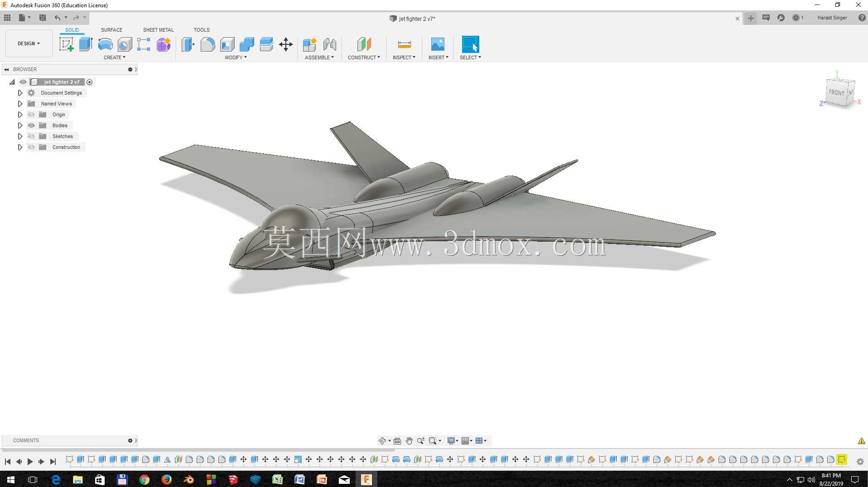
Task: Open the Data Panel grid icon
Action: coord(7,18)
